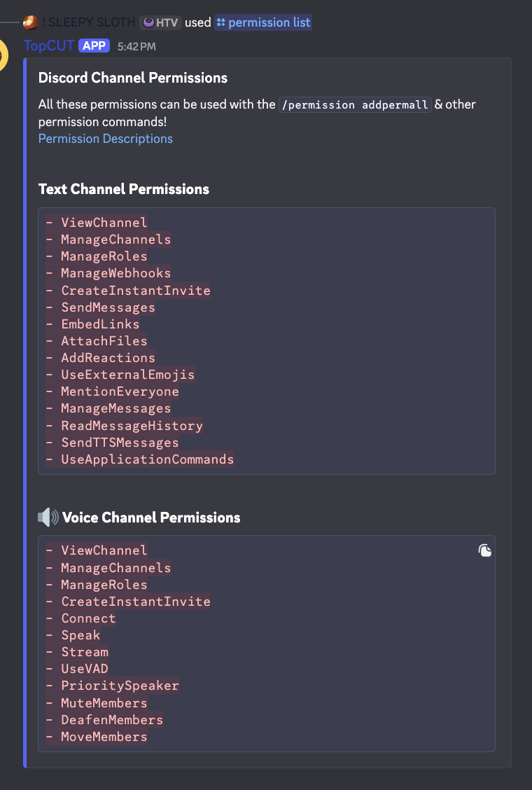
Task: Open the permission list slash command link
Action: [x=263, y=22]
